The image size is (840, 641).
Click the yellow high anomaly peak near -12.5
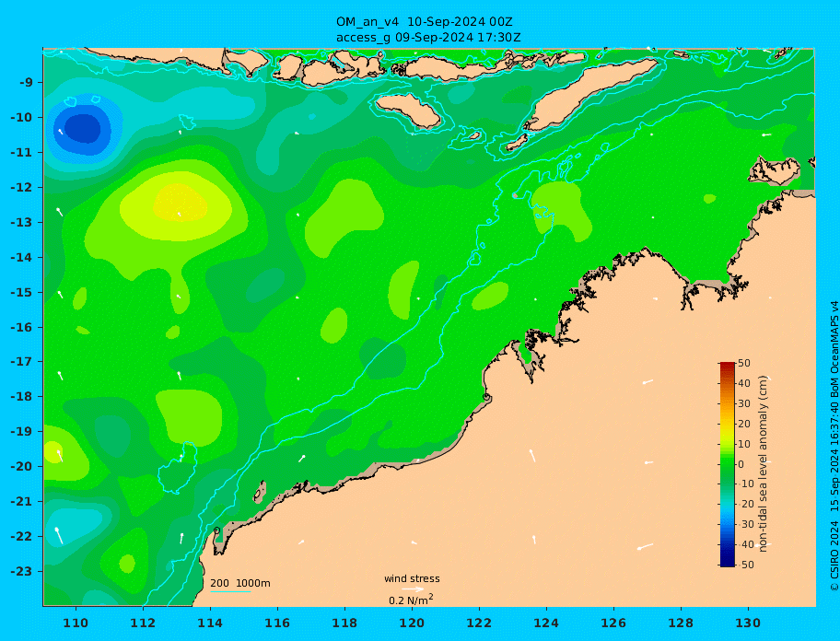pos(180,204)
